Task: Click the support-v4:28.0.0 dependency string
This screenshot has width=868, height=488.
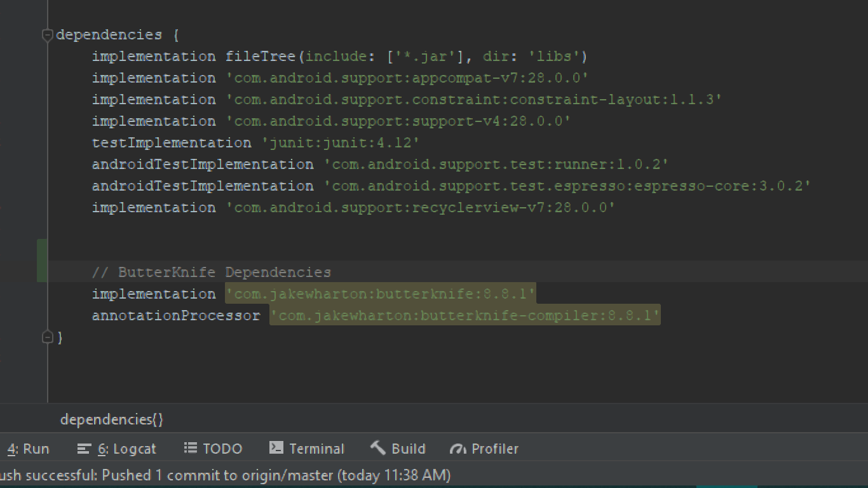Action: [x=398, y=121]
